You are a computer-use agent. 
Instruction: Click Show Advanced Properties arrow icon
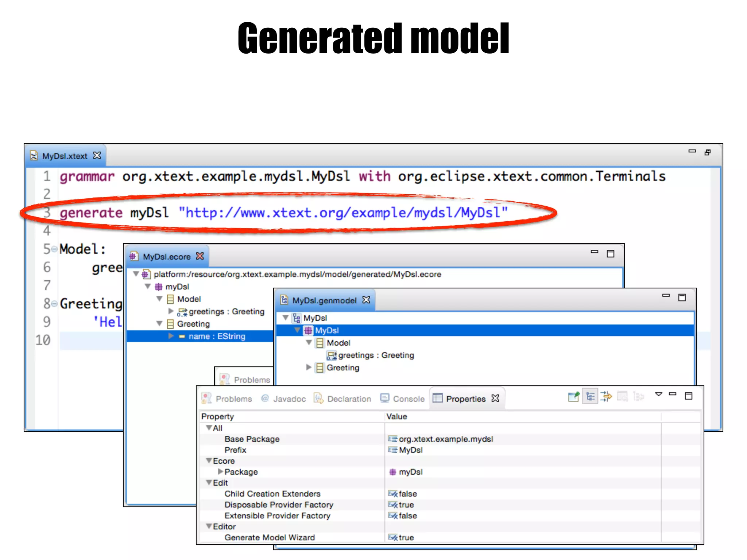[606, 396]
